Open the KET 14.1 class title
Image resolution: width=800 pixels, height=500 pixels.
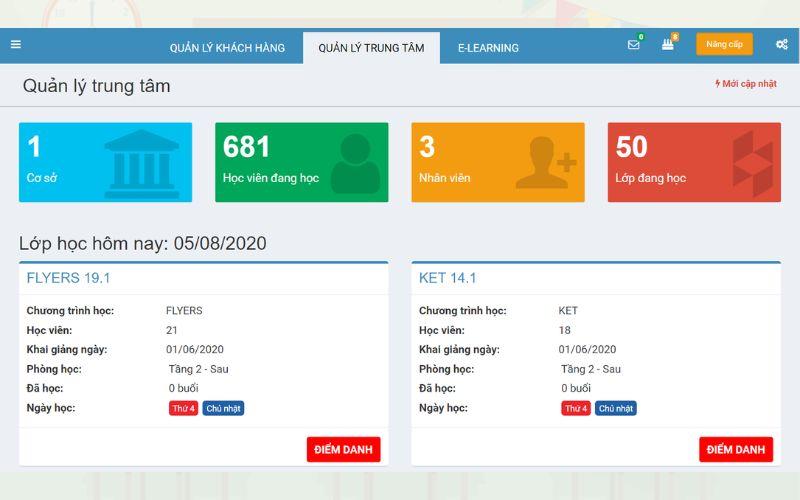point(447,278)
